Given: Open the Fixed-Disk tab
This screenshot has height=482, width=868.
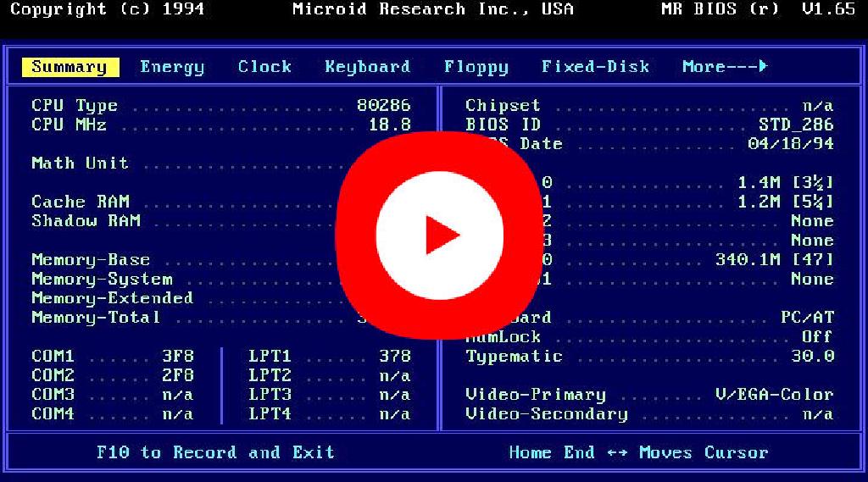Looking at the screenshot, I should 595,67.
